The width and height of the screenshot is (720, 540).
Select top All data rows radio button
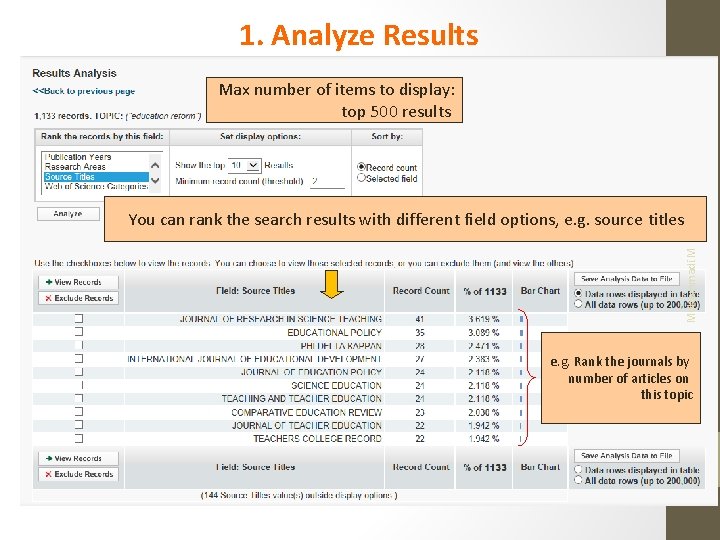click(x=578, y=304)
